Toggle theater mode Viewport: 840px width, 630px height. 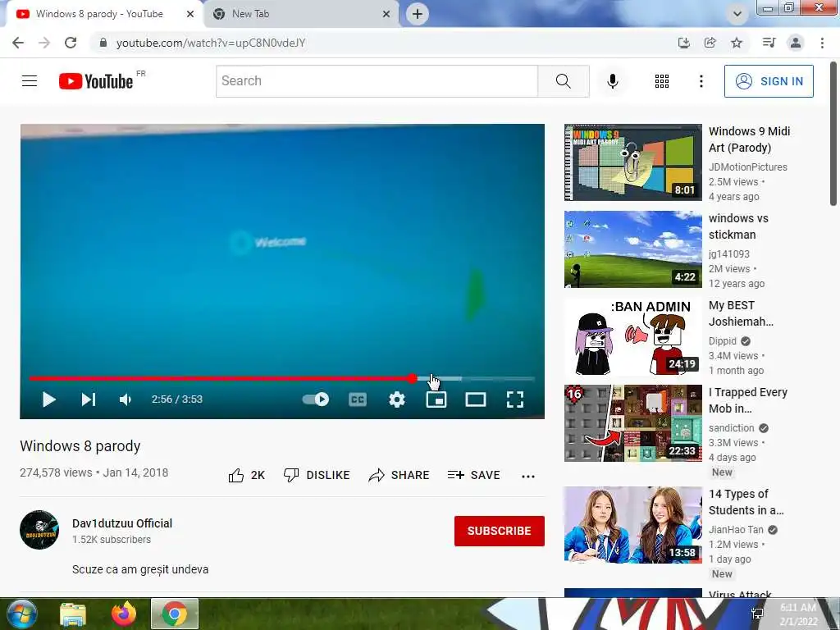(x=475, y=399)
